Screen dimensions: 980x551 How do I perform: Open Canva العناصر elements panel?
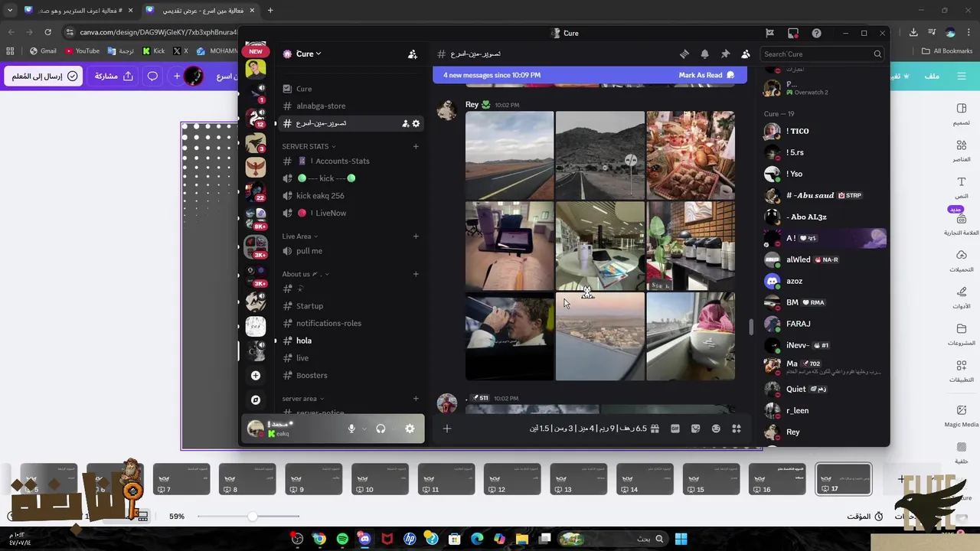(x=962, y=151)
